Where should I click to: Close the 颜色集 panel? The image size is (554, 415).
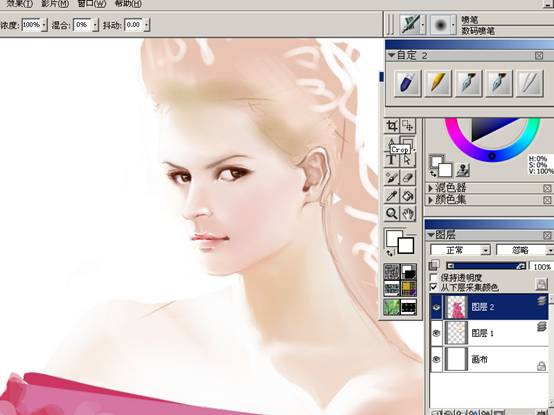click(547, 200)
